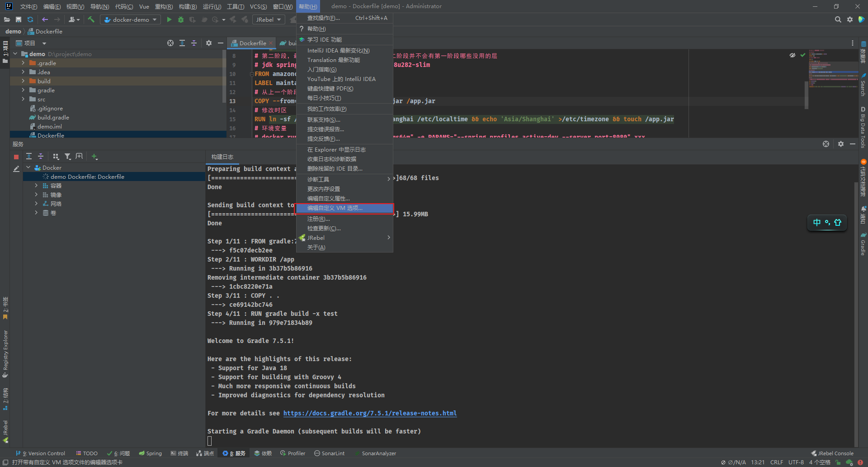
Task: Switch to the Dockerfile editor tab
Action: [x=252, y=43]
